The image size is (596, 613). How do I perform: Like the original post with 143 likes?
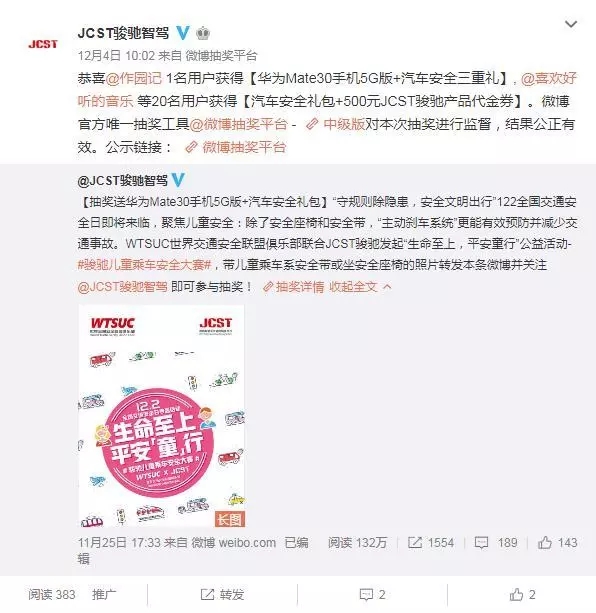point(558,543)
